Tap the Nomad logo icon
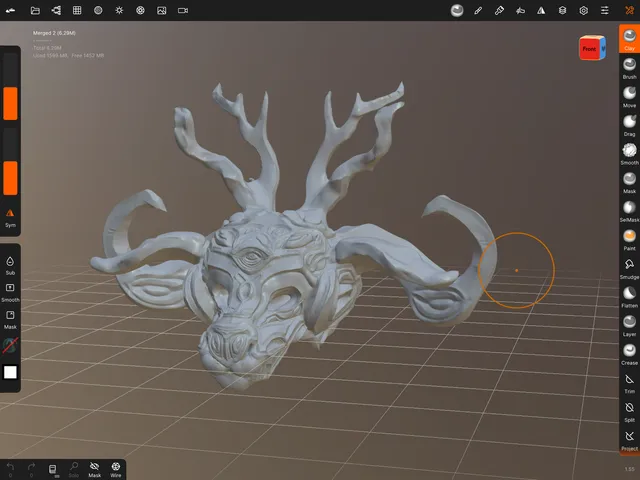Screen dimensions: 640x480 (x=10, y=11)
